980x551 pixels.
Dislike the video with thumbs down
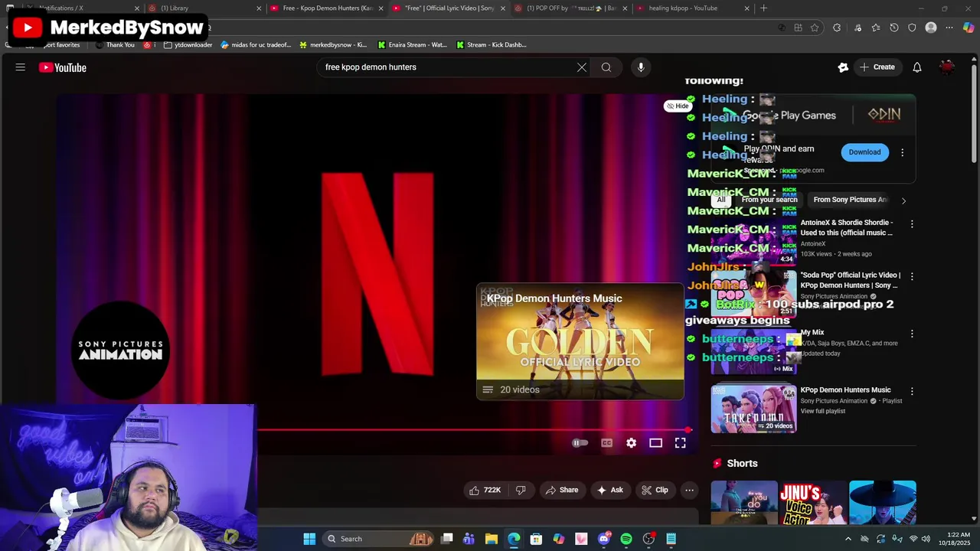click(521, 490)
